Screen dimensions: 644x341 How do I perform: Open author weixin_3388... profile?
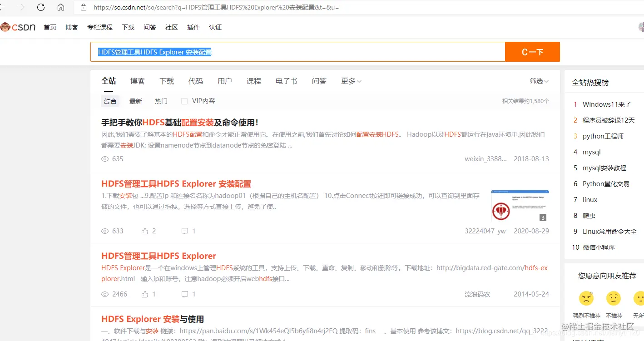(x=485, y=159)
